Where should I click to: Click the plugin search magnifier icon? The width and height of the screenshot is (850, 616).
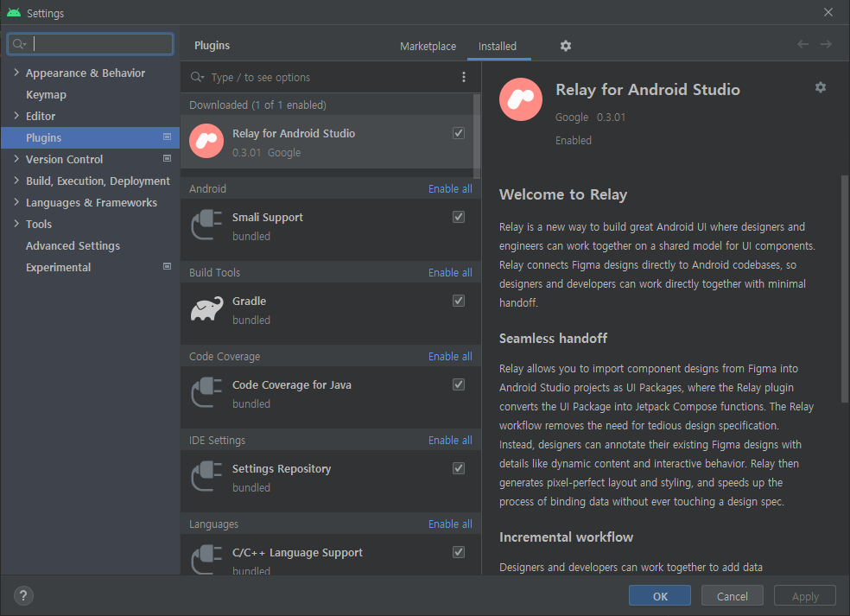tap(197, 78)
